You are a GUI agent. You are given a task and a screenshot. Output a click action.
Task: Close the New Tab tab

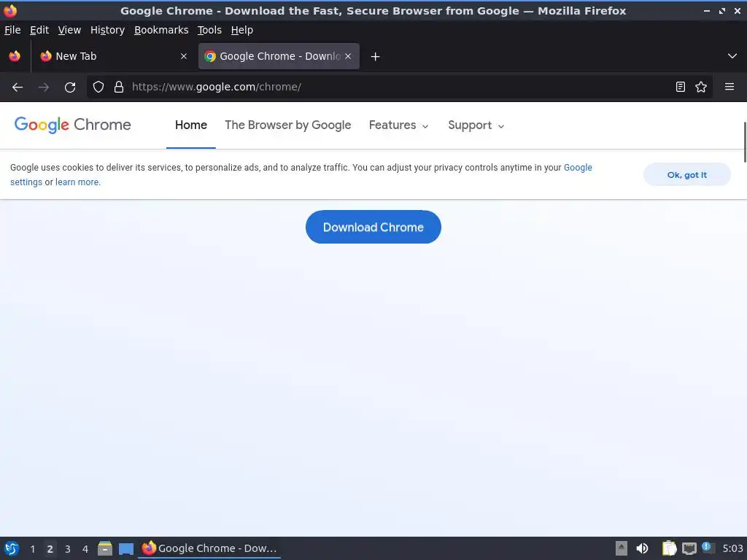184,56
